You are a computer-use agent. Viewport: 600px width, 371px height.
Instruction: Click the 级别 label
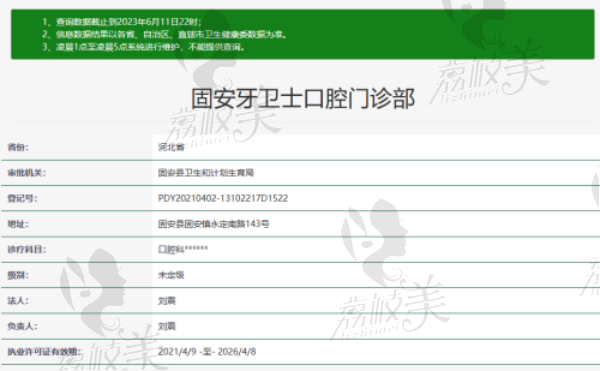[x=18, y=275]
